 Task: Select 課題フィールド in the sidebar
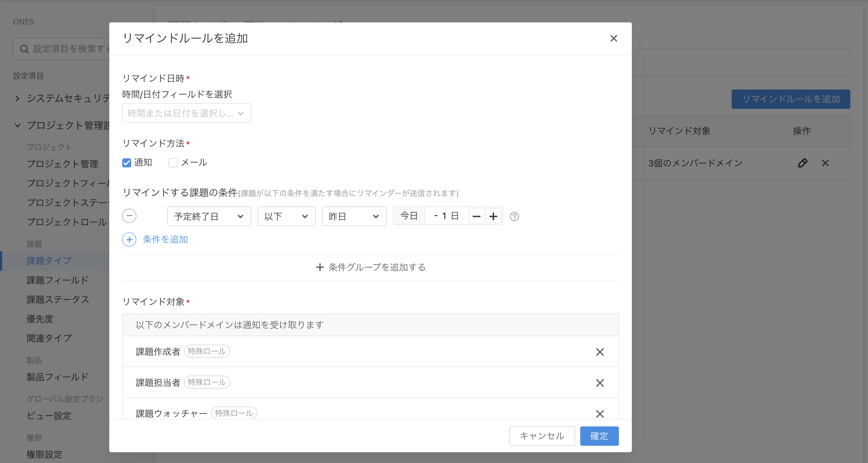coord(58,280)
